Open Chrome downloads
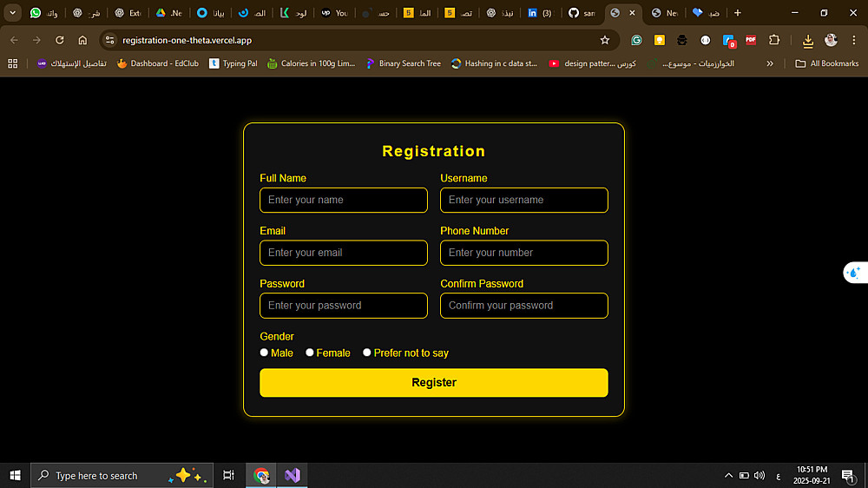Image resolution: width=868 pixels, height=488 pixels. click(x=808, y=41)
